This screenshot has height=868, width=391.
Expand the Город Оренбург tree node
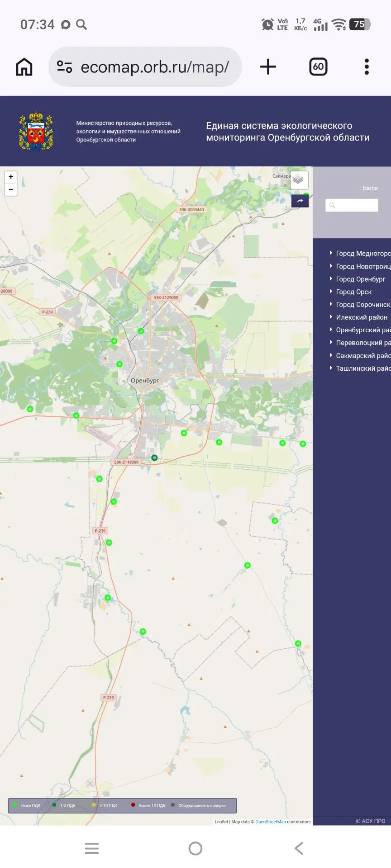click(331, 278)
